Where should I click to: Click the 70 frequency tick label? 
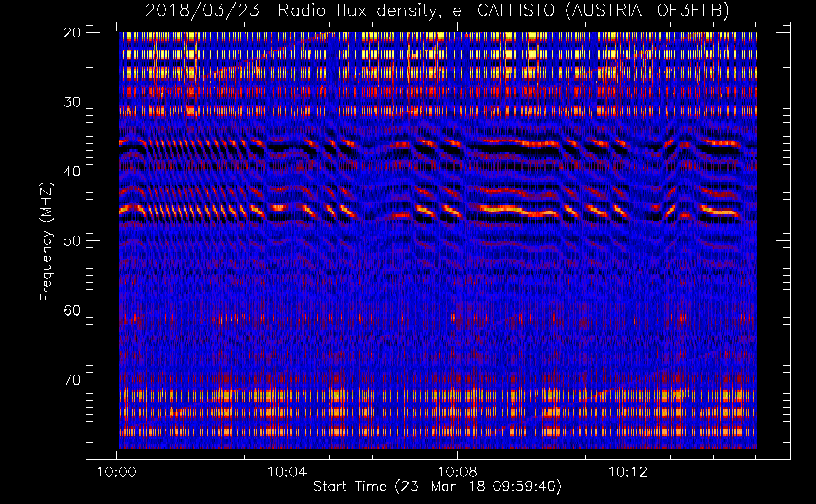[x=72, y=380]
